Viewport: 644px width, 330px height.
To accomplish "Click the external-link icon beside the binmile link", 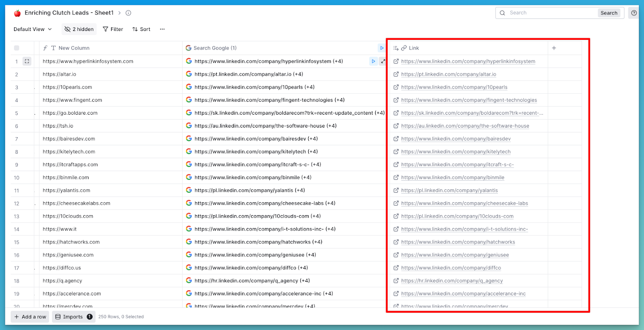I will coord(396,177).
